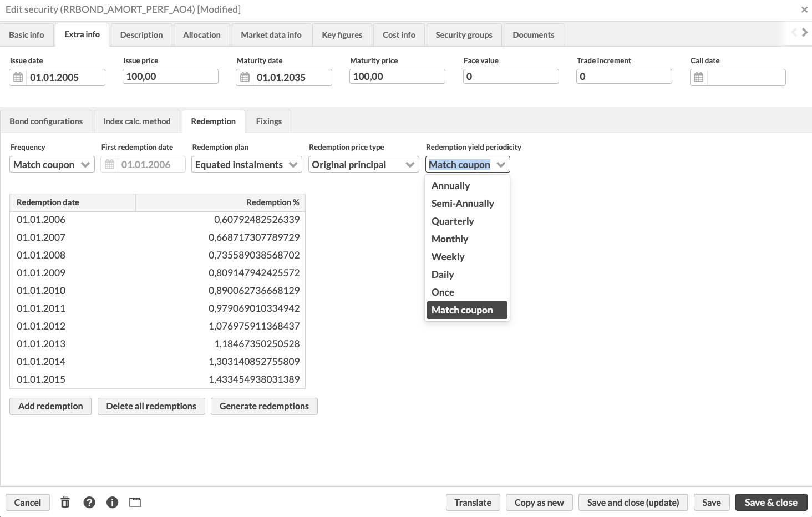The image size is (812, 517).
Task: Click Delete all redemptions
Action: [151, 406]
